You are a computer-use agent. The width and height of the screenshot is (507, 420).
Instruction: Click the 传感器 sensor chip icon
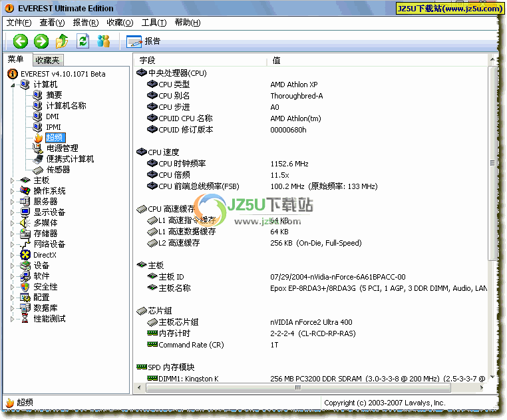point(38,170)
